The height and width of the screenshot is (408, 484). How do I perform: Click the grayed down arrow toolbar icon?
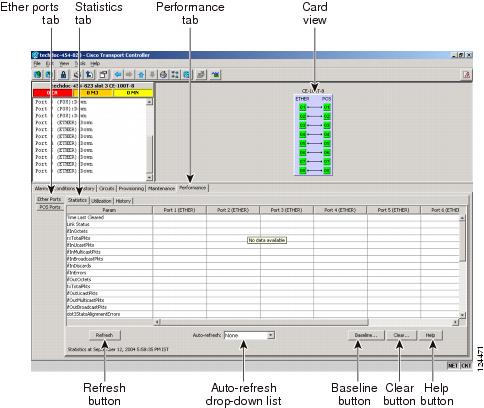[x=152, y=75]
